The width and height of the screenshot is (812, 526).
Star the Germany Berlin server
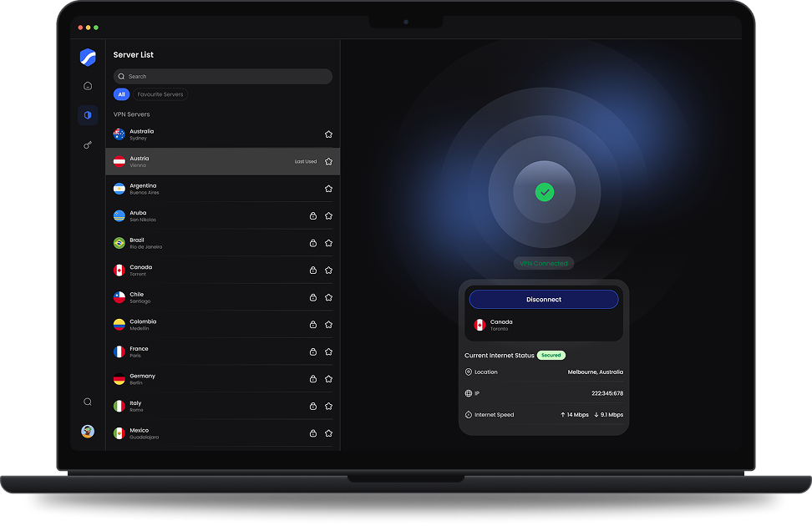pos(328,379)
